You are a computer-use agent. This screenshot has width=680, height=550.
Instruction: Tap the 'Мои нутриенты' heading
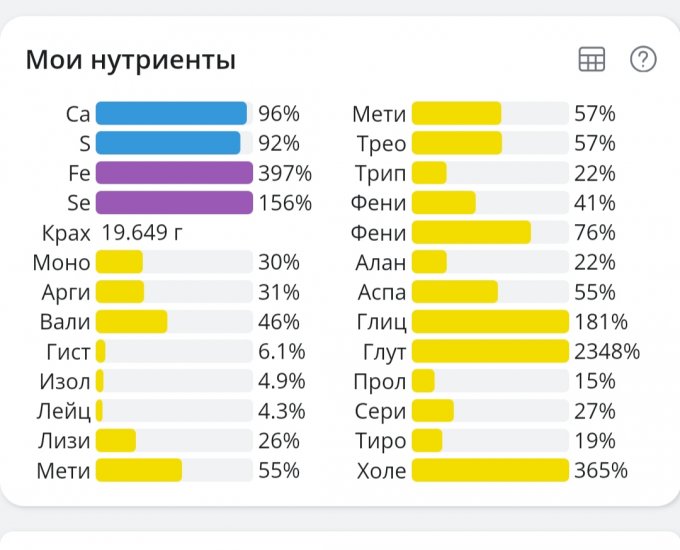tap(131, 60)
